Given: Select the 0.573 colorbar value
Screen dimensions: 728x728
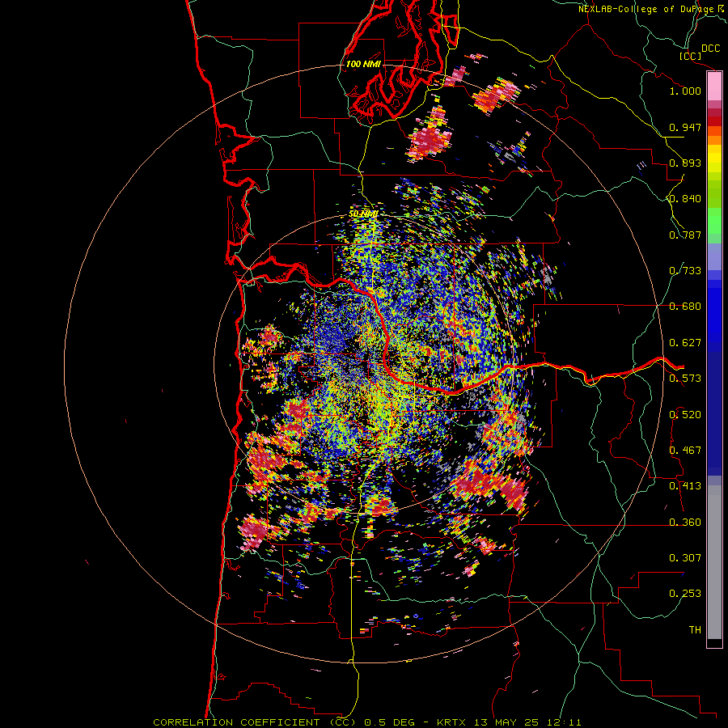Looking at the screenshot, I should click(685, 379).
